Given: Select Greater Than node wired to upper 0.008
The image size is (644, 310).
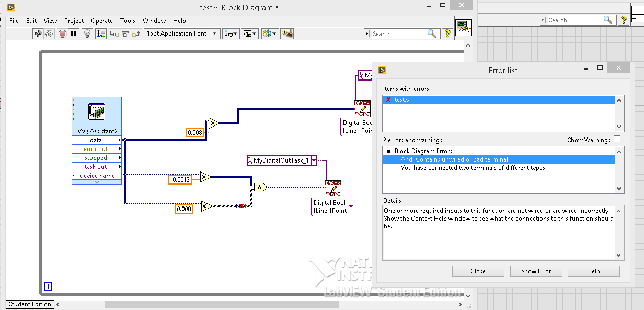Looking at the screenshot, I should click(213, 123).
